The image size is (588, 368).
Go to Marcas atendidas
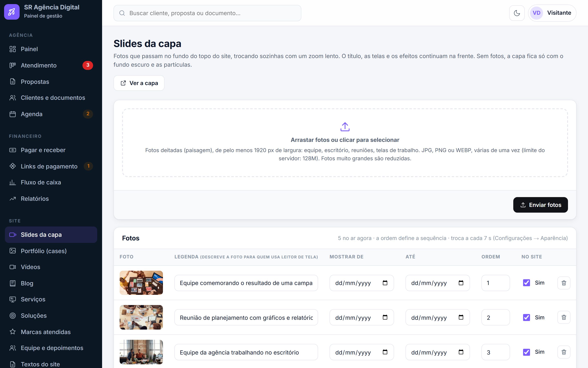[x=51, y=332]
